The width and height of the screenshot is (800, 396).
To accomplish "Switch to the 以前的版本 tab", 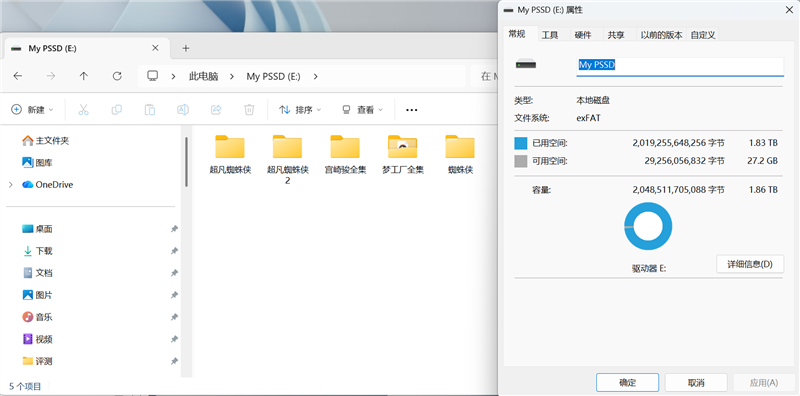I will [x=661, y=35].
